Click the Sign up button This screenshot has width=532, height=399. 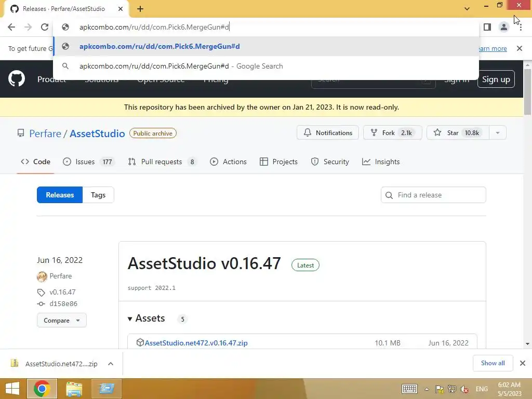[x=496, y=79]
